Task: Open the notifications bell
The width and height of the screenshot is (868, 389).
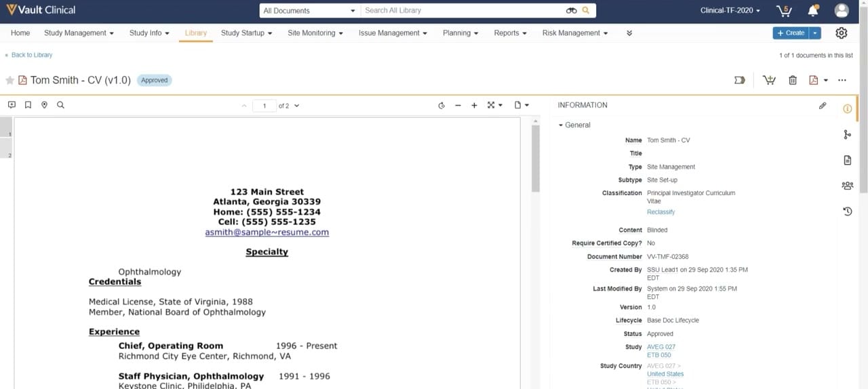Action: pos(813,10)
